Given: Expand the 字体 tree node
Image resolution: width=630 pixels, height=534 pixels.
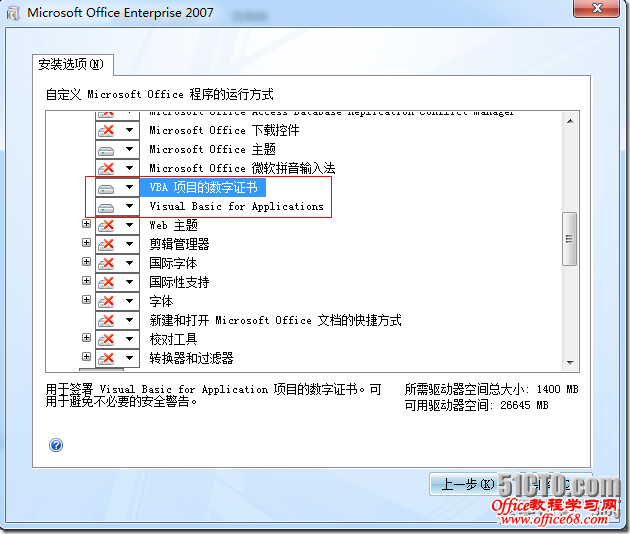Looking at the screenshot, I should 86,299.
